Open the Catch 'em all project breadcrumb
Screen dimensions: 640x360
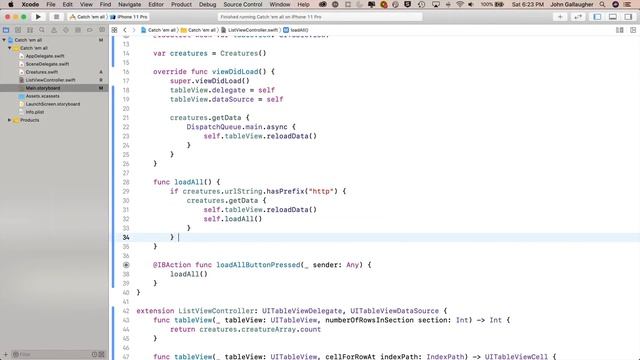click(x=158, y=30)
